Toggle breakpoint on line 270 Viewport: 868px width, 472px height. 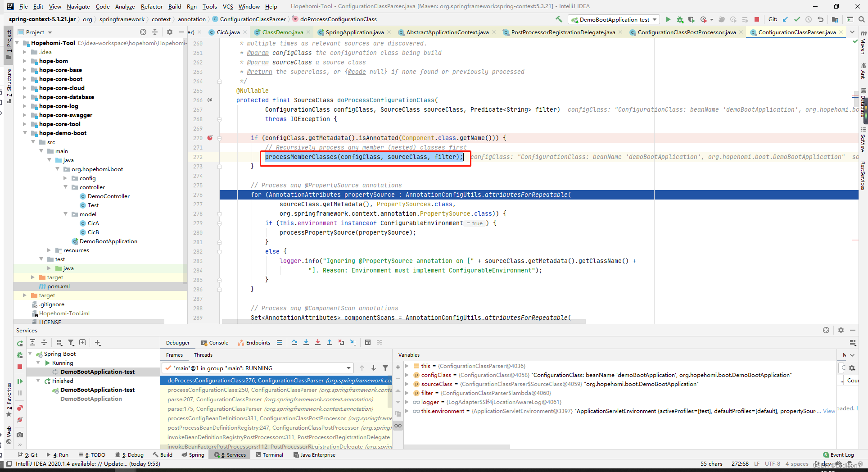point(210,138)
